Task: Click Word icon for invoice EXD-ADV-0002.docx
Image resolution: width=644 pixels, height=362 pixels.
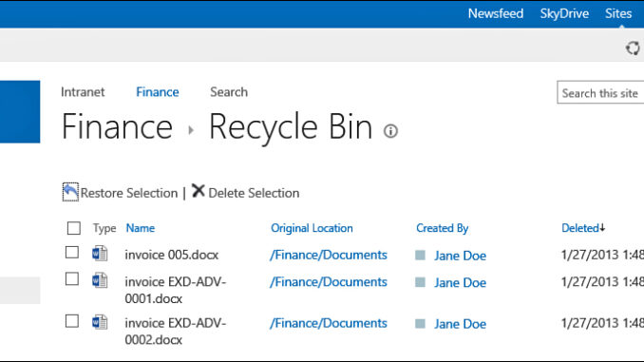Action: click(x=100, y=322)
